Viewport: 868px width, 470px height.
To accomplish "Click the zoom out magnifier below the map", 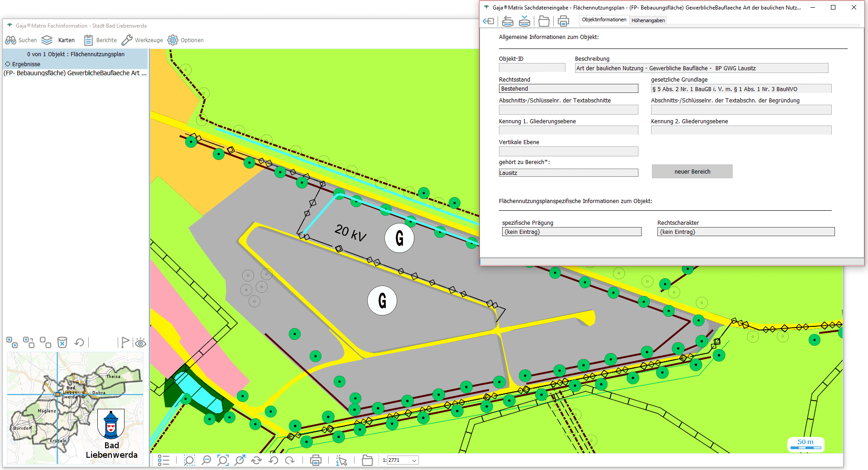I will pos(206,460).
